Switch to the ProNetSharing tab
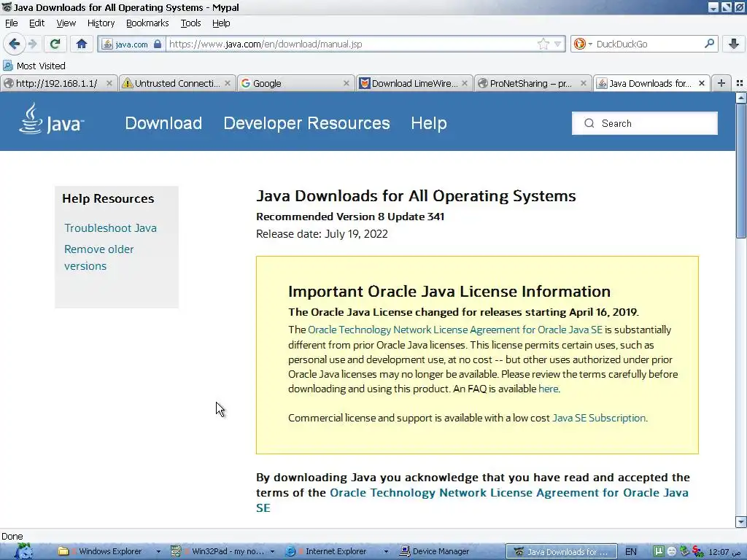The width and height of the screenshot is (747, 560). pyautogui.click(x=533, y=83)
